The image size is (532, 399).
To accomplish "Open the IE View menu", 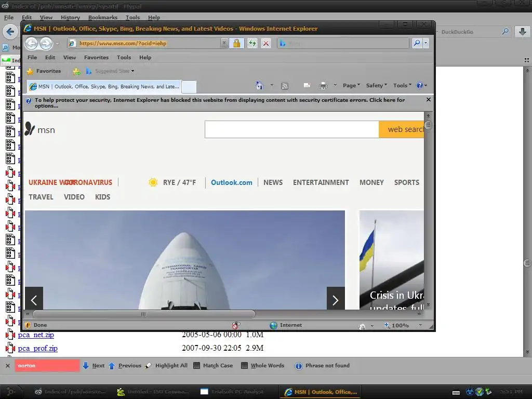I will click(x=70, y=57).
